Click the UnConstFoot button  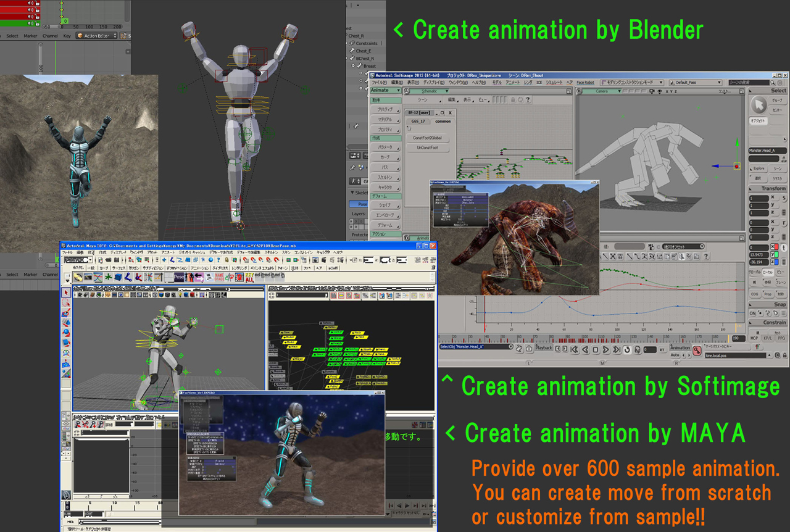click(x=427, y=149)
